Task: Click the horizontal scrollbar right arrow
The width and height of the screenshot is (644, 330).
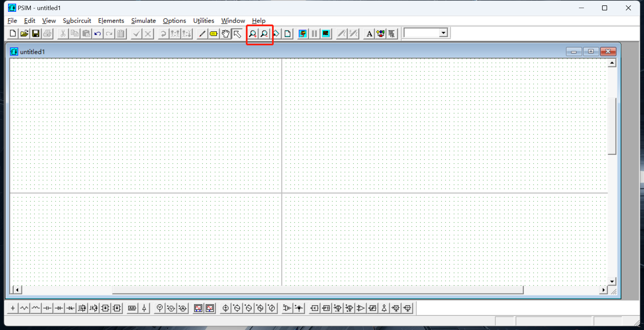Action: [x=603, y=290]
